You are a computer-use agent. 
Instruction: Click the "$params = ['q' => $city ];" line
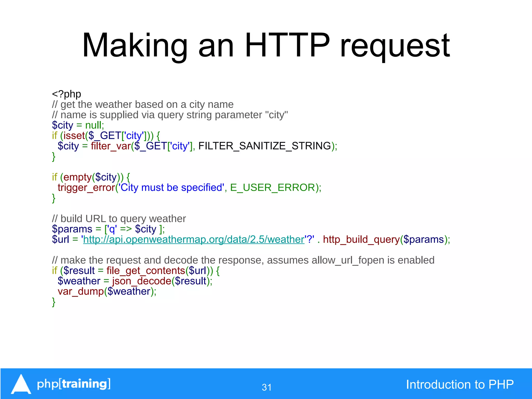pyautogui.click(x=108, y=229)
